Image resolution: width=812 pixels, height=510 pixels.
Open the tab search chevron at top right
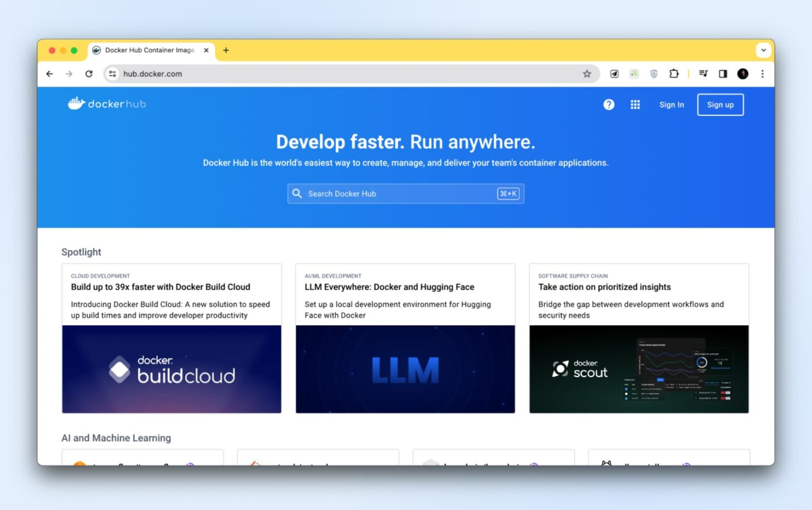764,50
